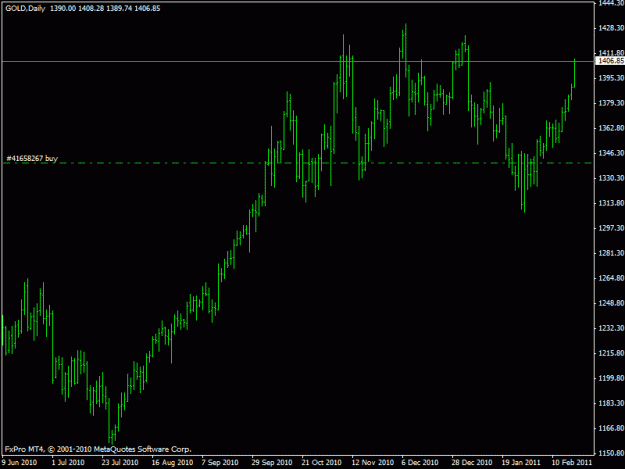Click the price scale value 1362.80
The image size is (625, 469).
pos(611,128)
